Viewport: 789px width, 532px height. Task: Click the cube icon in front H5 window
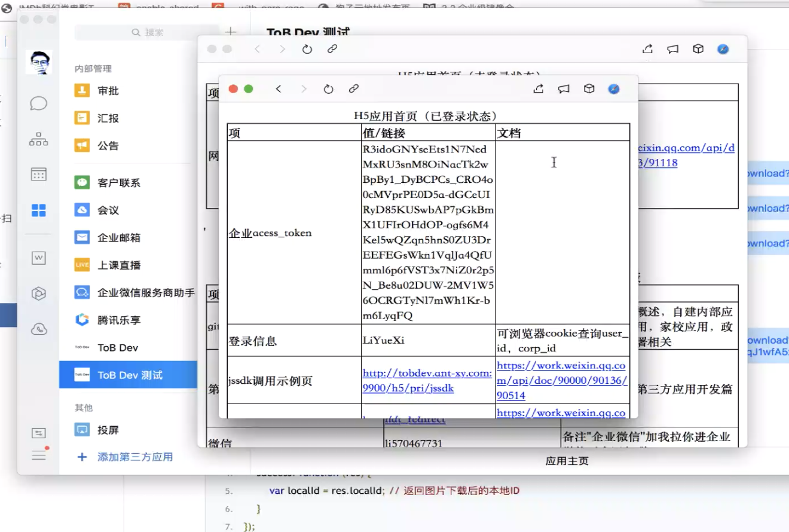589,89
